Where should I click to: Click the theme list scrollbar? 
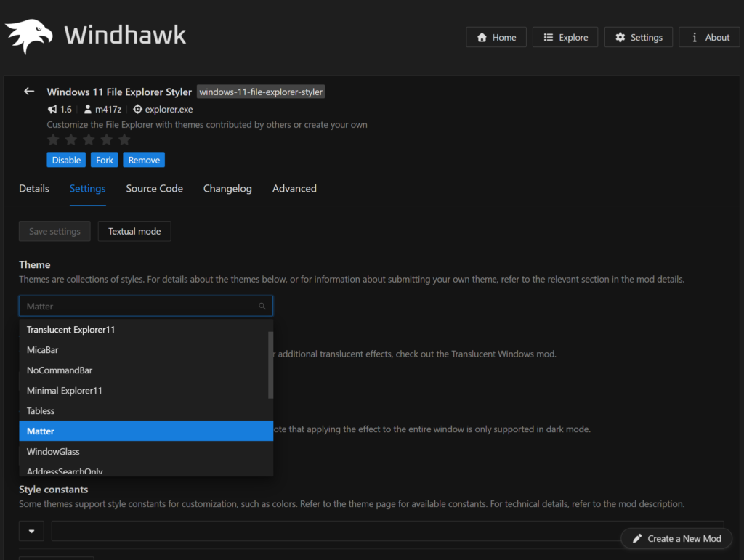pos(270,365)
